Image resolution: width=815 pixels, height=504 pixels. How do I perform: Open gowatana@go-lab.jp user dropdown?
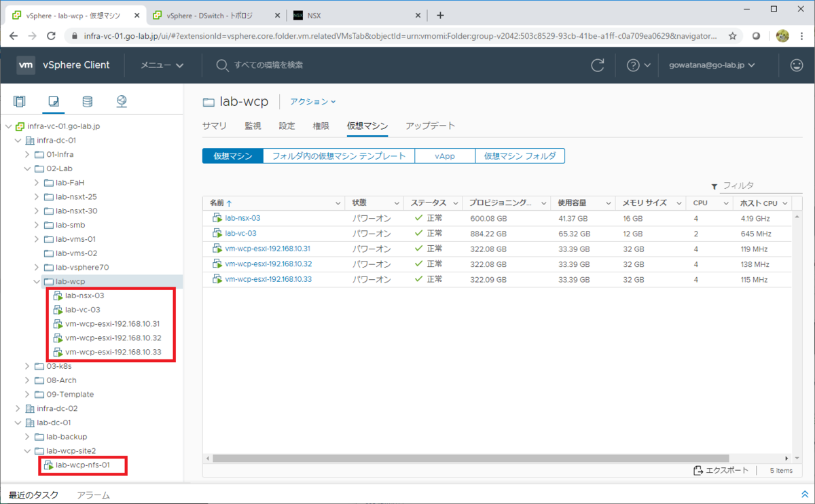(x=712, y=65)
